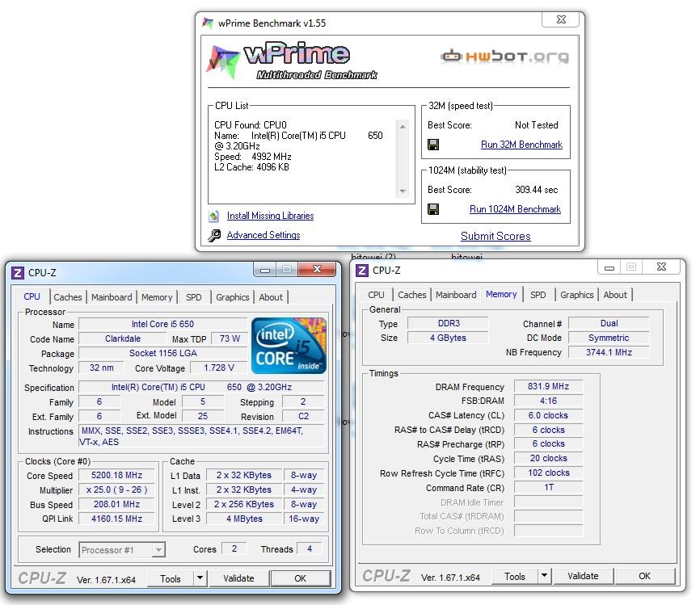Viewport: 700px width, 605px height.
Task: Click the CPU-Z Z icon in left window title
Action: tap(18, 272)
